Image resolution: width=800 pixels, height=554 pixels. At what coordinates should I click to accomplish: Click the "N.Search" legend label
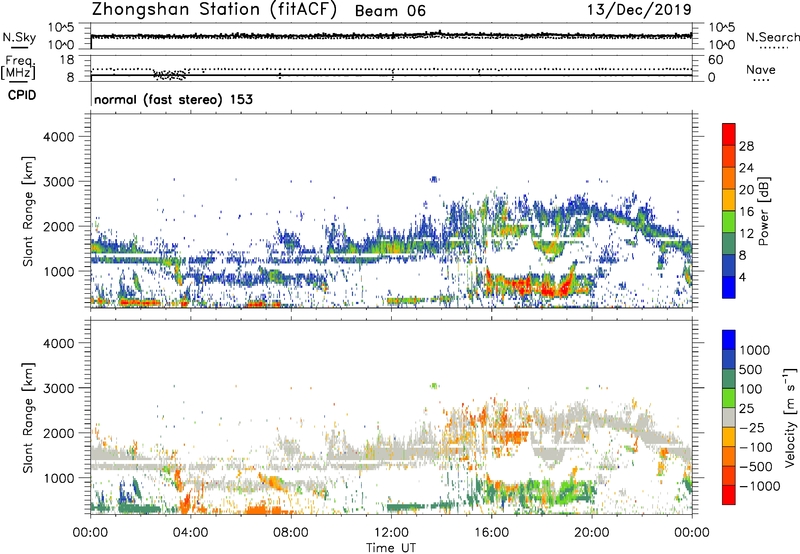click(x=772, y=37)
